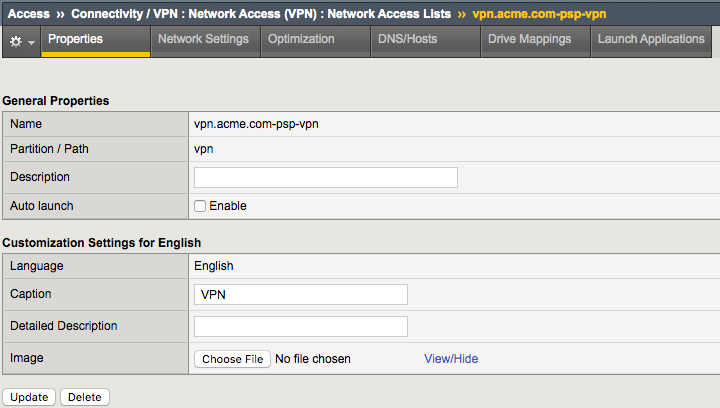Screen dimensions: 720x408
Task: Focus the Caption field containing VPN
Action: point(301,294)
